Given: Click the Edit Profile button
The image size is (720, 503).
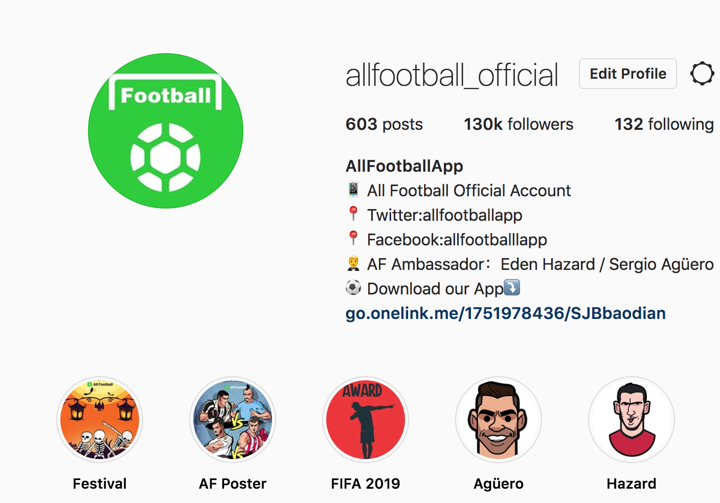Looking at the screenshot, I should click(x=628, y=74).
